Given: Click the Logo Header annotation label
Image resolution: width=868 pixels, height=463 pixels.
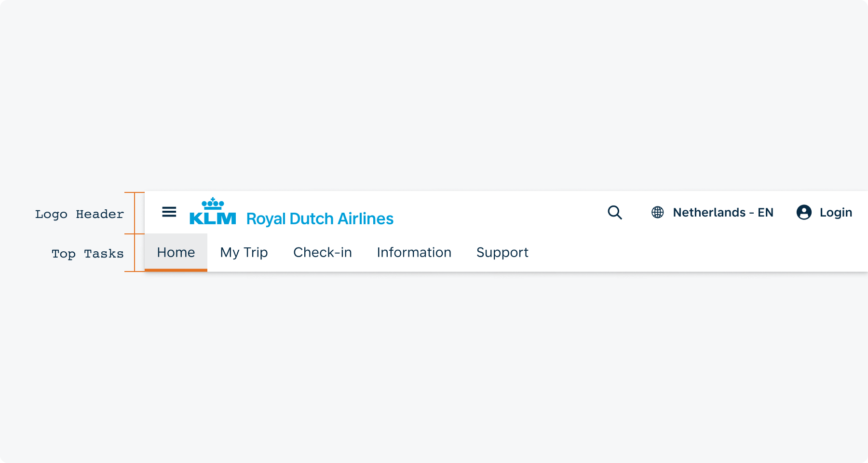Looking at the screenshot, I should (x=80, y=214).
